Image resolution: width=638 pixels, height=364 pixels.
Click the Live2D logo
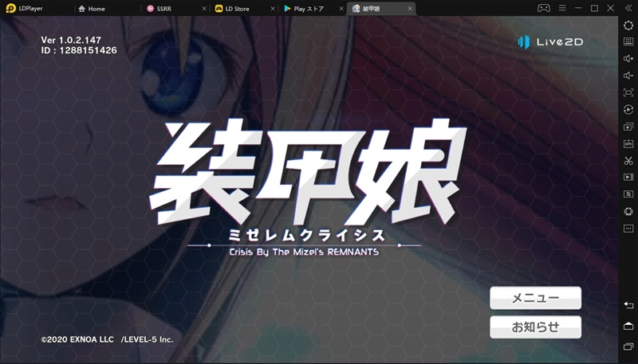pyautogui.click(x=550, y=42)
